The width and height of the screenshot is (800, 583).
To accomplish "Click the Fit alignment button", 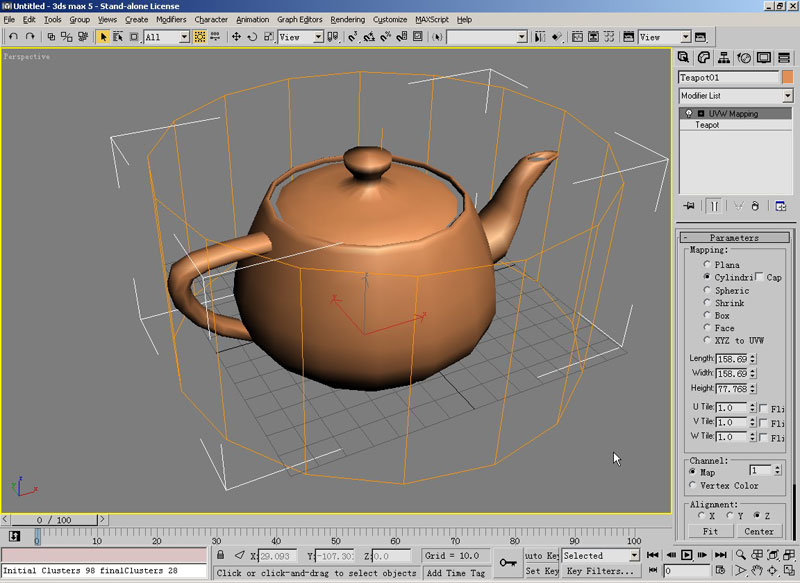I will [710, 531].
